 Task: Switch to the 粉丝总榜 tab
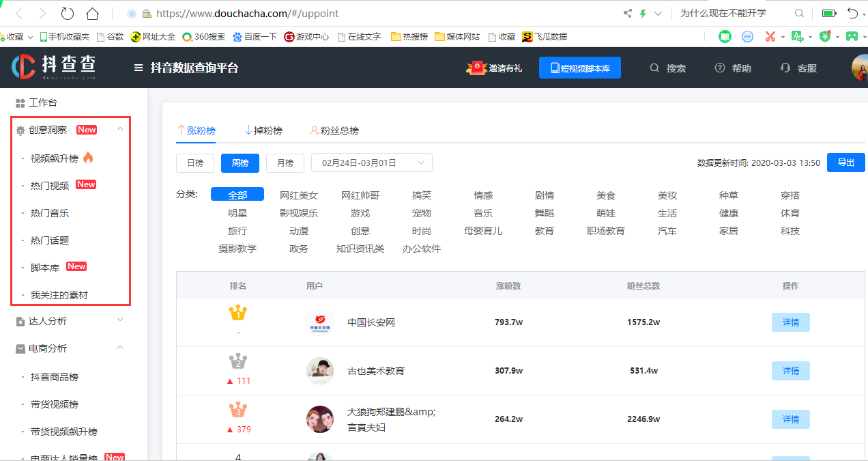click(x=334, y=130)
